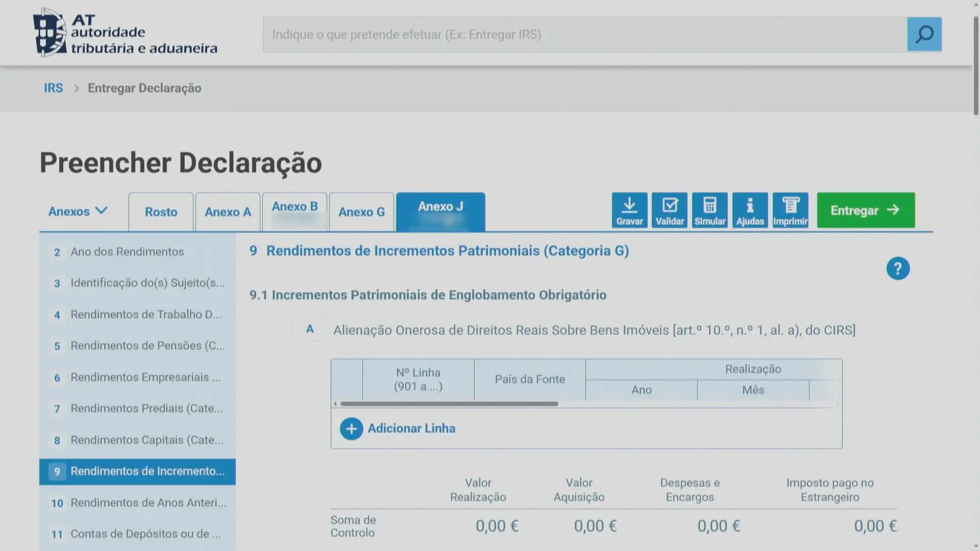Select the Anexo J tab
Screen dimensions: 980x551
pyautogui.click(x=440, y=212)
